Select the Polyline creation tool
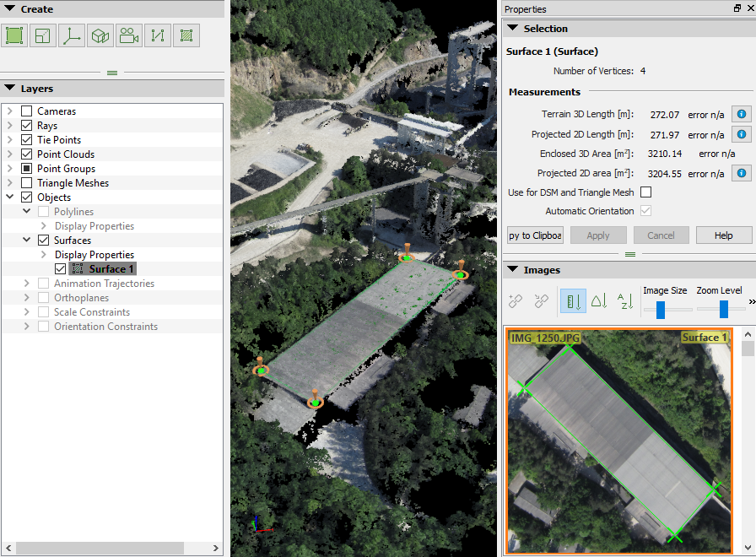 coord(158,35)
